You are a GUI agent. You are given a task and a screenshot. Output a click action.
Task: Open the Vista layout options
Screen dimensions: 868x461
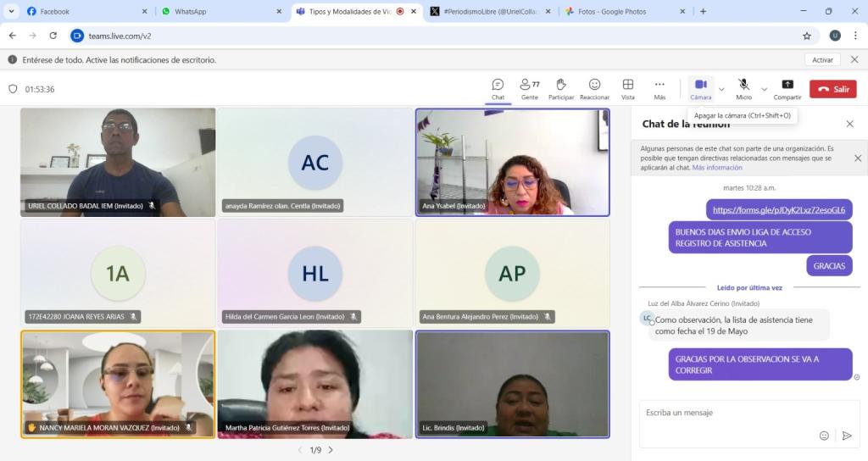628,88
